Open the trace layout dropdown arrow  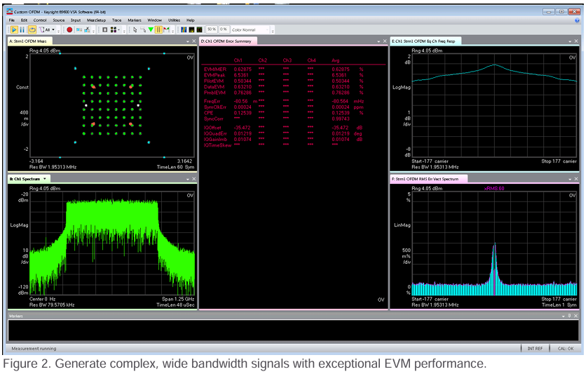tap(119, 29)
